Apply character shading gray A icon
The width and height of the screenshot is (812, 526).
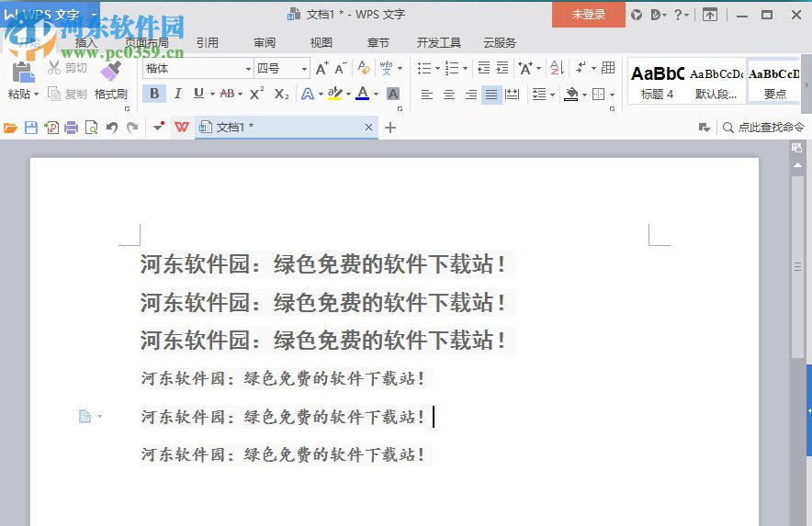click(393, 94)
